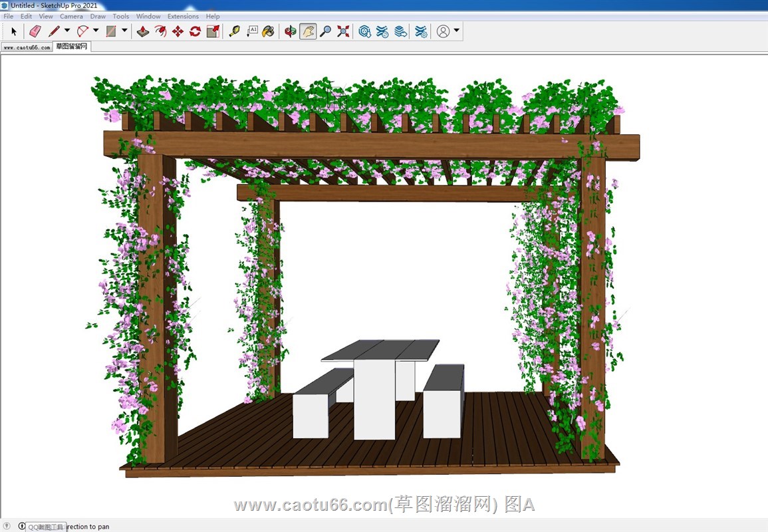Select the Arc tool
The height and width of the screenshot is (532, 768).
(x=82, y=32)
